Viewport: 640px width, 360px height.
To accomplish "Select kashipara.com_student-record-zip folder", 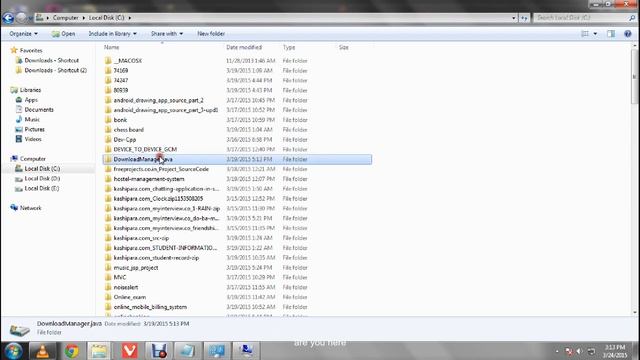I will 156,258.
